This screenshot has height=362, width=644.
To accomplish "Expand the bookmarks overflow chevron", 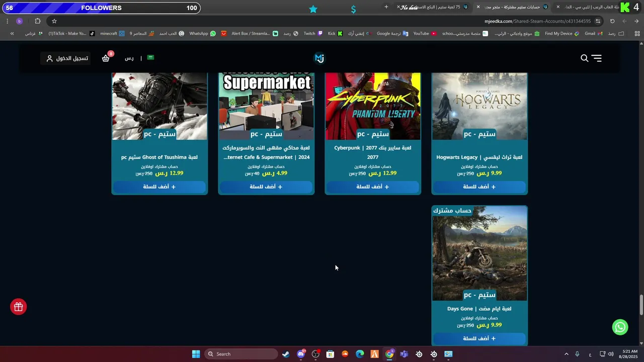I will [x=12, y=34].
